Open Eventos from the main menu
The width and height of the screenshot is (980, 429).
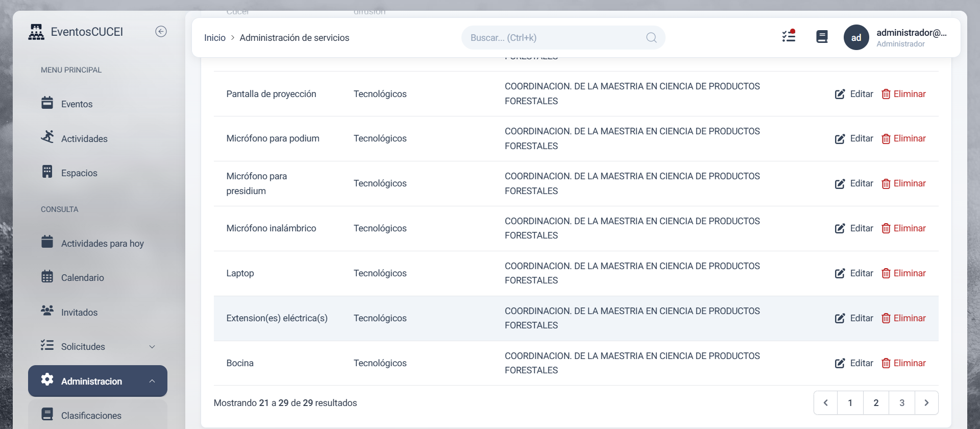77,104
